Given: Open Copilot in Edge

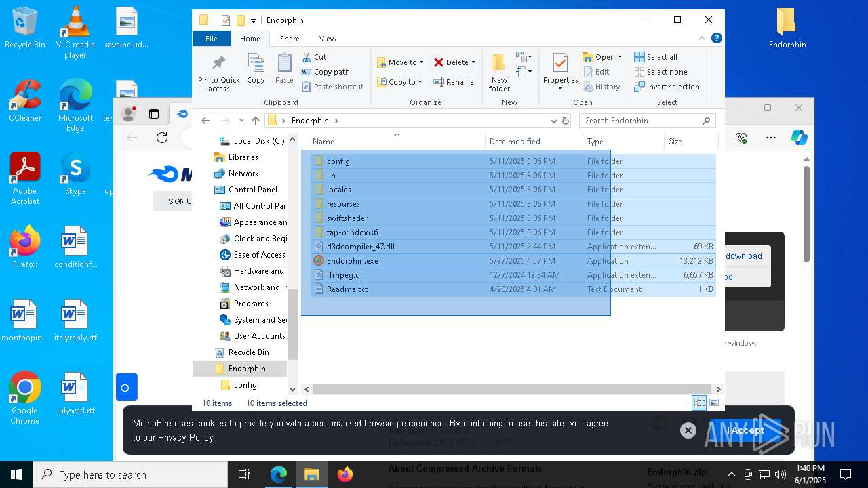Looking at the screenshot, I should click(x=800, y=138).
